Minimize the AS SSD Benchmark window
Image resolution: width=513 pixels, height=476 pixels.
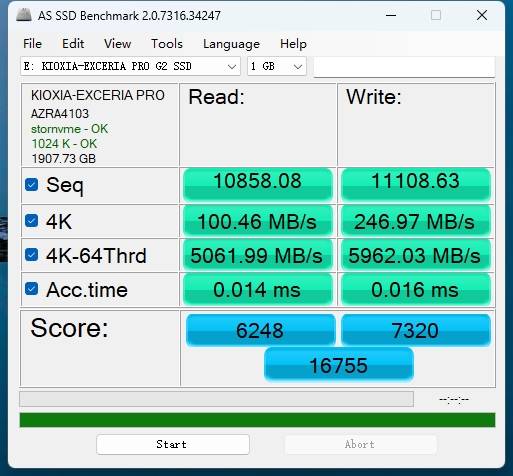391,15
